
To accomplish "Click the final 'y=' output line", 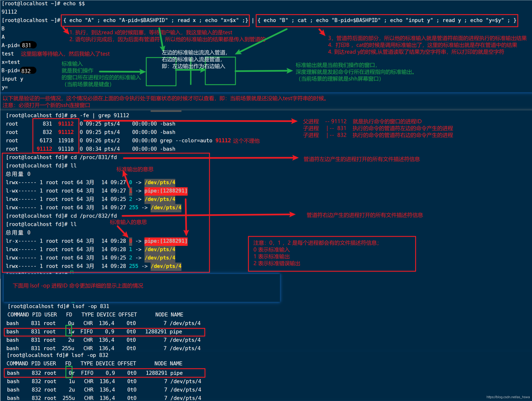I will click(x=5, y=87).
